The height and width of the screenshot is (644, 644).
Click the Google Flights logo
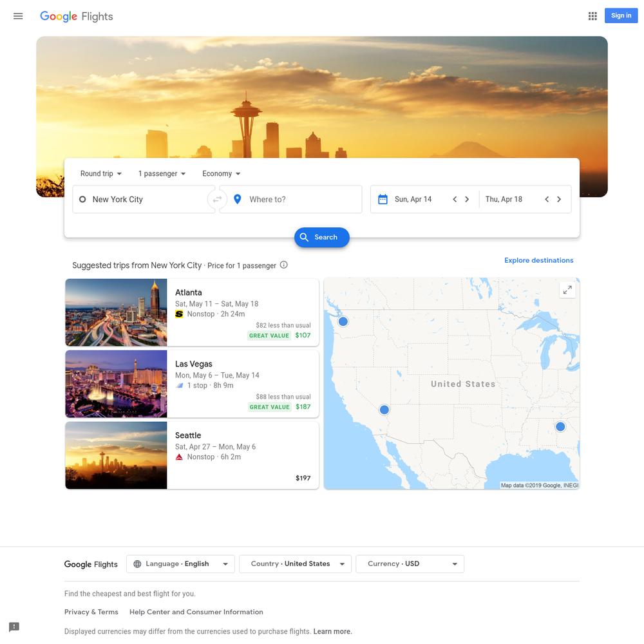click(77, 17)
